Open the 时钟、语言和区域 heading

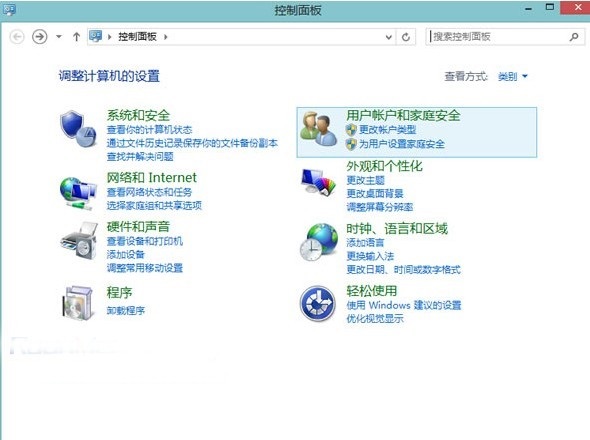click(x=397, y=228)
